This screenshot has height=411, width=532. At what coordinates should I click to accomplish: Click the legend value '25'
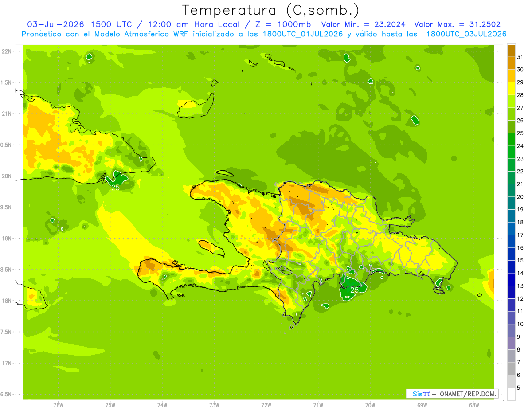pos(520,133)
